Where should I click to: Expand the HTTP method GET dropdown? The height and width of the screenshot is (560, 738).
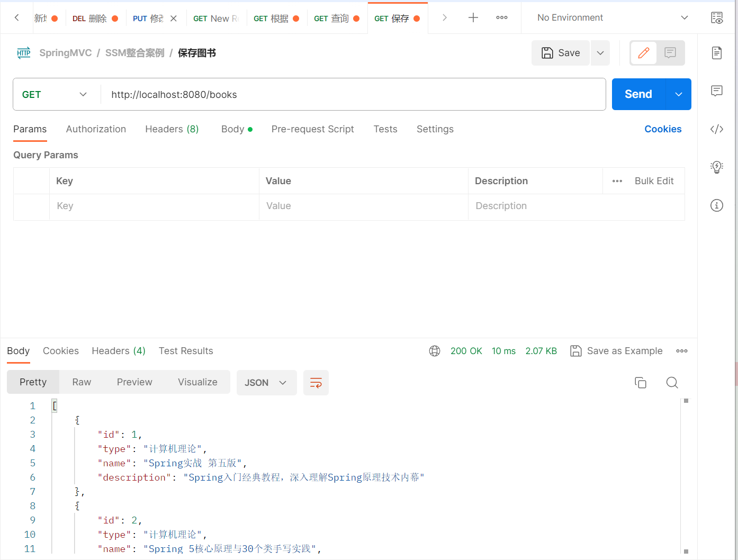[55, 94]
